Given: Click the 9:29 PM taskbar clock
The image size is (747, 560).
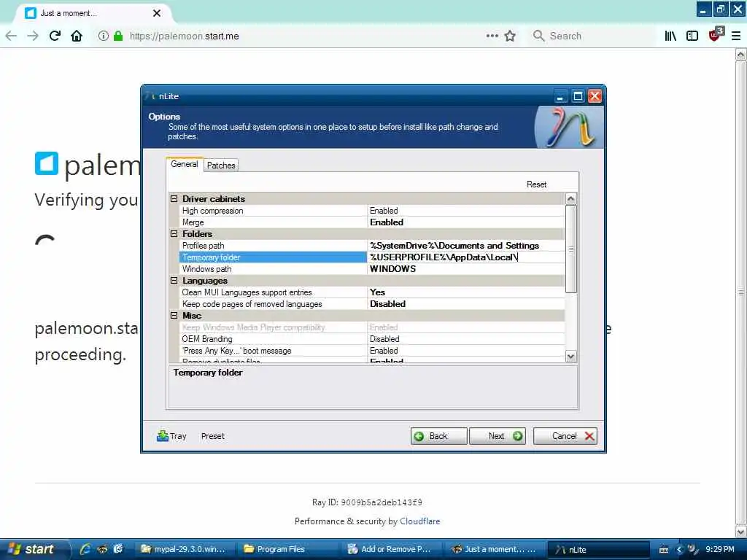Looking at the screenshot, I should pyautogui.click(x=720, y=549).
